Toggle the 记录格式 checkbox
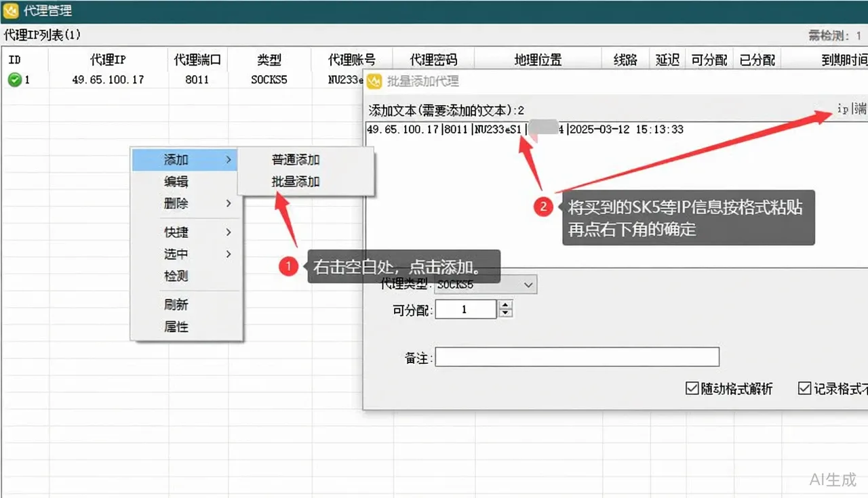868x498 pixels. [x=805, y=389]
